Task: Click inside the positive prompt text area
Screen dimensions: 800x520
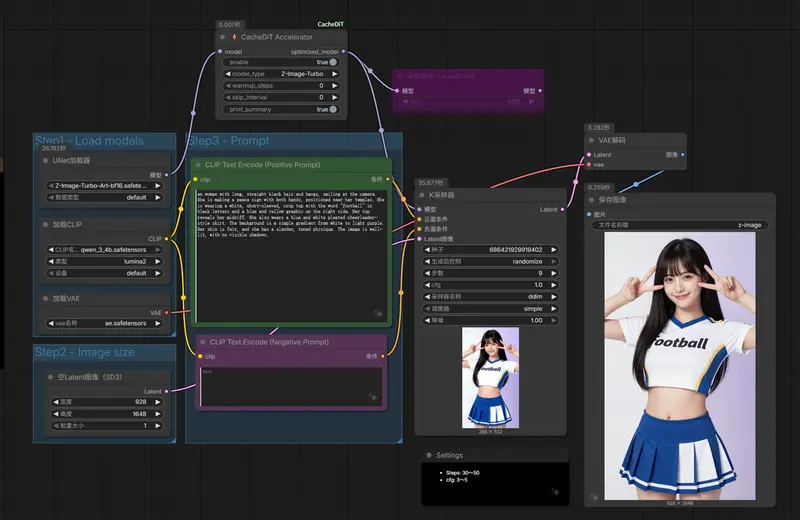Action: (291, 256)
